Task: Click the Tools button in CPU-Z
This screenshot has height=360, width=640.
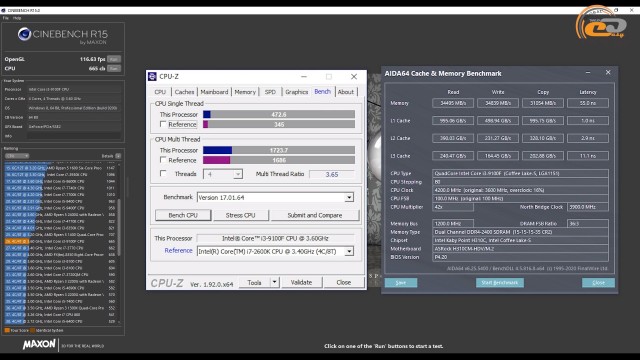Action: click(254, 282)
